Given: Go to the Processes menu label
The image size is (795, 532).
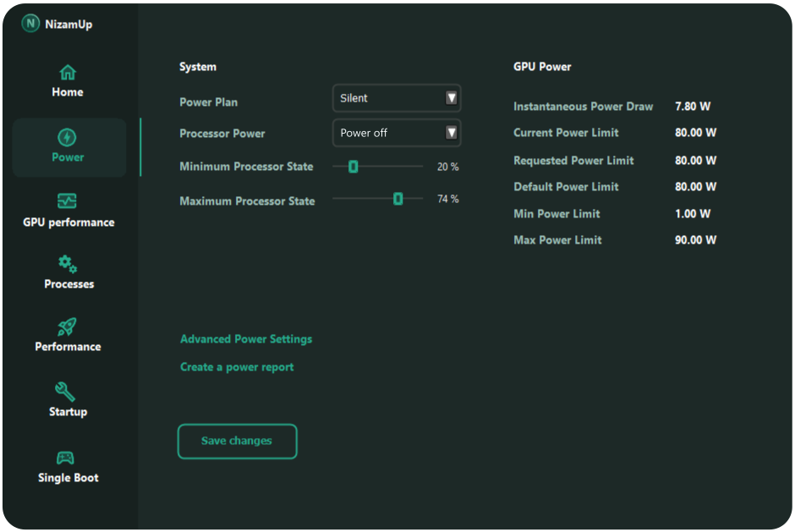Looking at the screenshot, I should tap(69, 284).
